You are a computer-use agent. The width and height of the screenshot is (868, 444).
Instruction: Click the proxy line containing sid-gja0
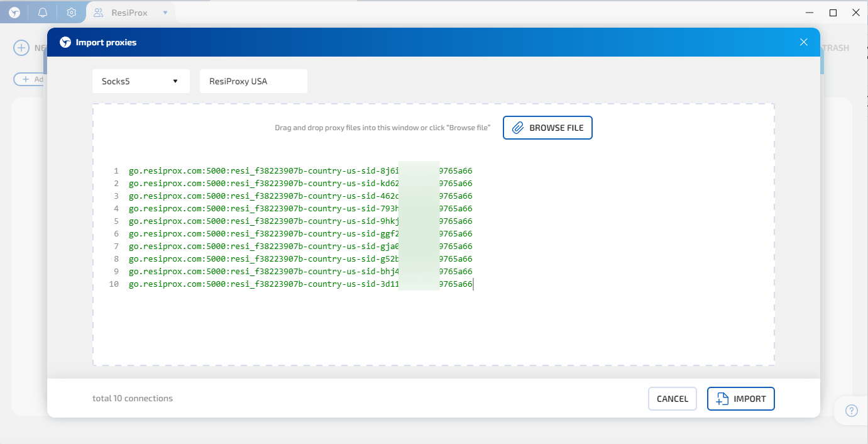[300, 247]
